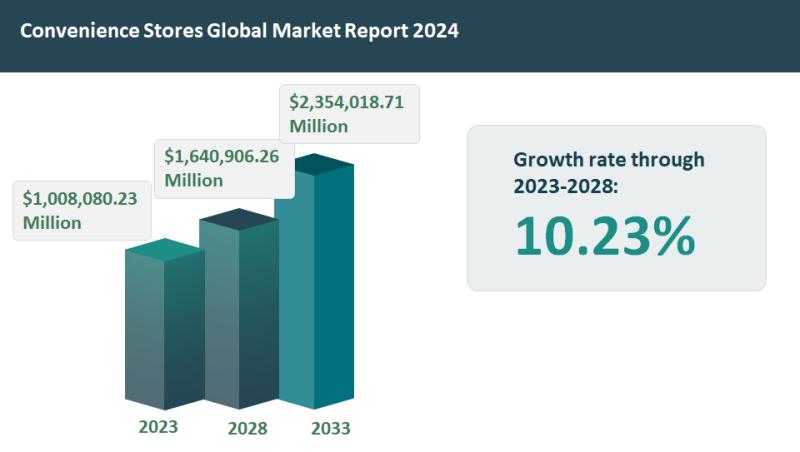Select the 2023 bar in the chart

click(x=165, y=324)
